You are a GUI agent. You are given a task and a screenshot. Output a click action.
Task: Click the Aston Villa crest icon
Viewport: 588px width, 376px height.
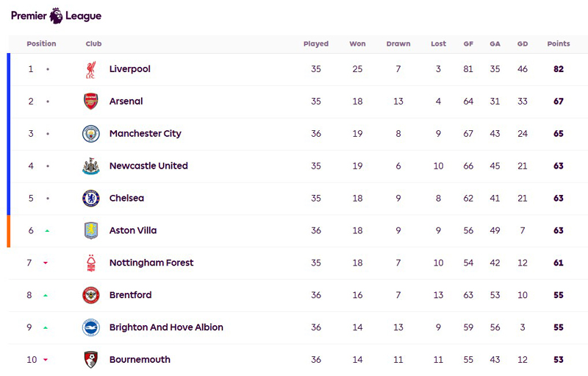(90, 231)
